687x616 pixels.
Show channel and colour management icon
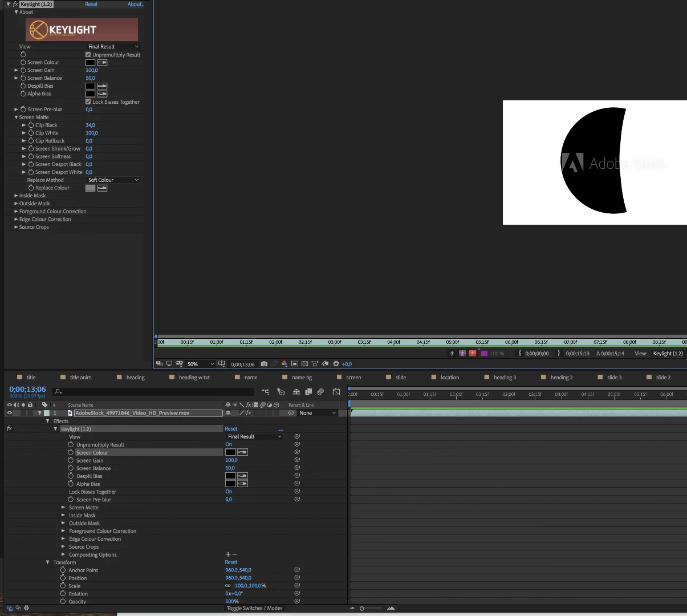tap(284, 364)
